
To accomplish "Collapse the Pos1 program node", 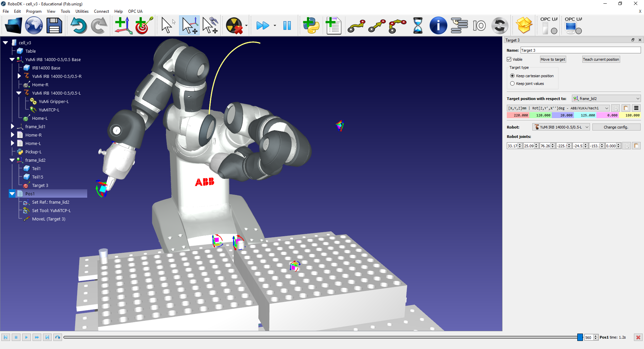I will pyautogui.click(x=12, y=194).
